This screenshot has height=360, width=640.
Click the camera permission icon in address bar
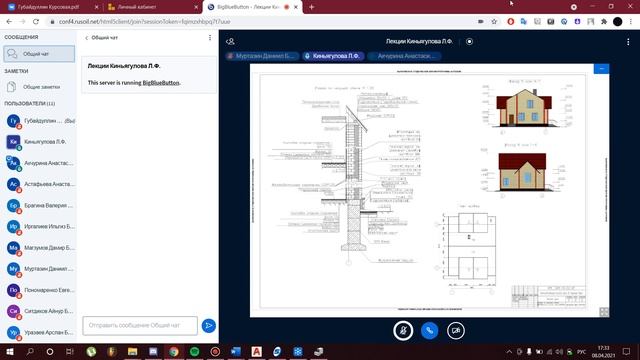click(481, 22)
